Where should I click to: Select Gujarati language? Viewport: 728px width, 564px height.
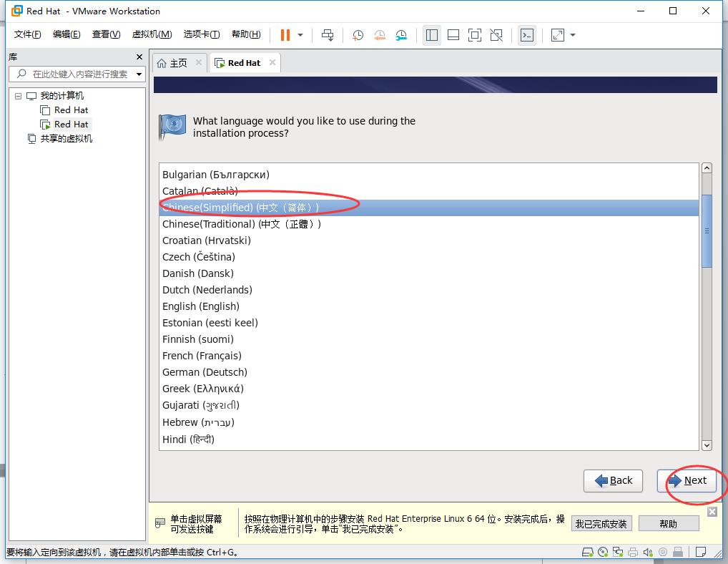[x=428, y=406]
